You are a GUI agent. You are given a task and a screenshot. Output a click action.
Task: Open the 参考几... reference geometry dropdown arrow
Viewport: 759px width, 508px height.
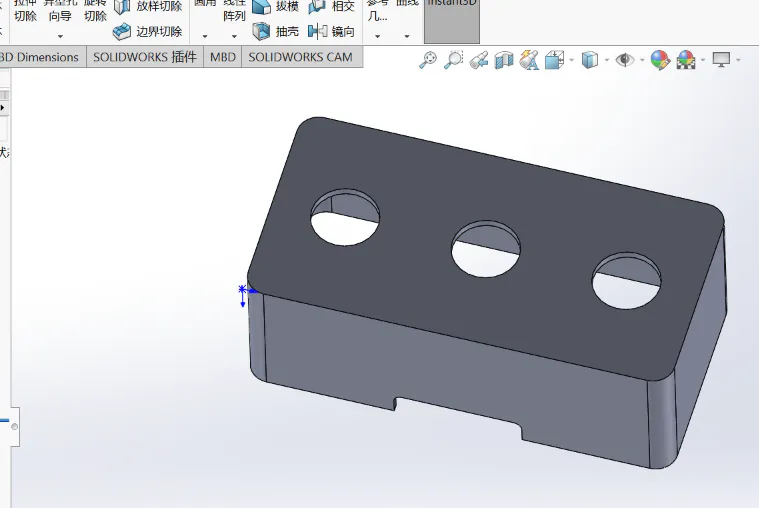point(378,36)
